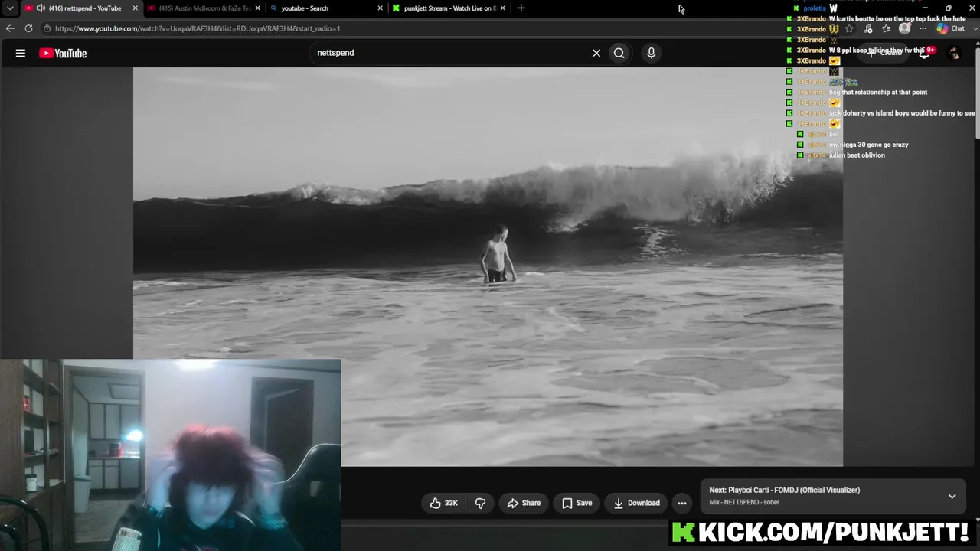Open the Copilot Chat button
Viewport: 980px width, 551px height.
pos(951,29)
